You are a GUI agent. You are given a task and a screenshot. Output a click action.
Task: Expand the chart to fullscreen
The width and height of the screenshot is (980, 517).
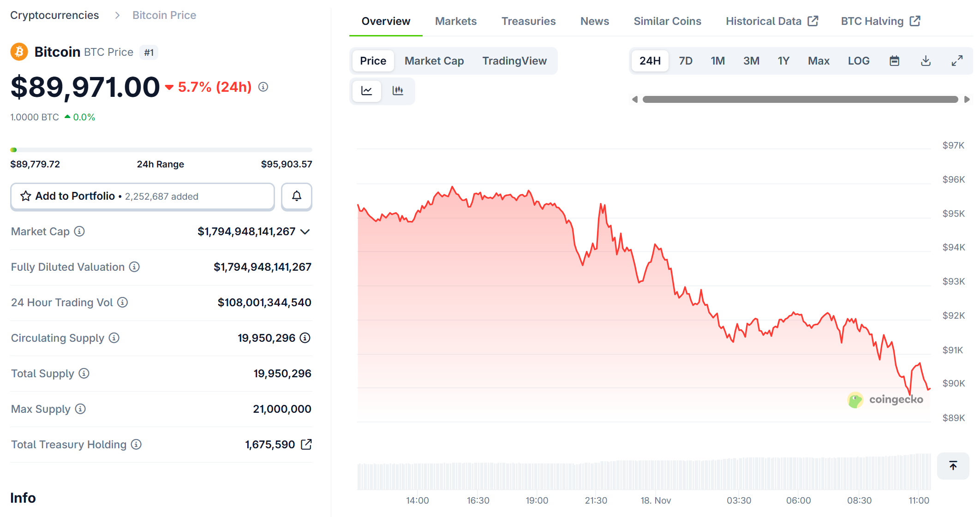click(957, 60)
